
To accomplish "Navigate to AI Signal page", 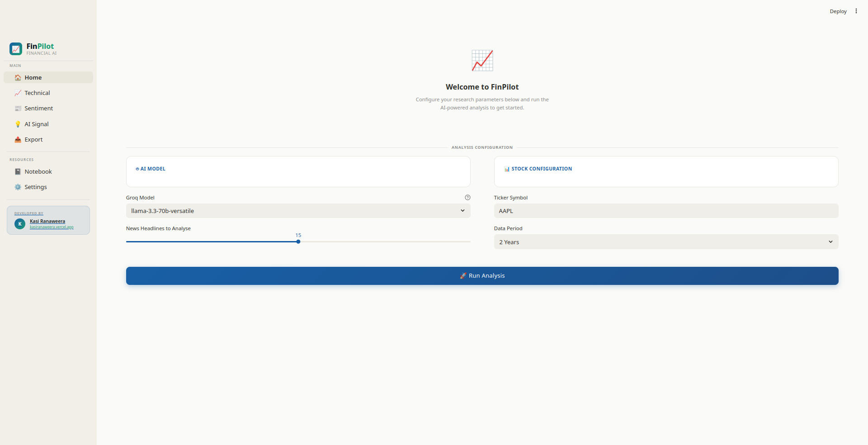I will [48, 124].
